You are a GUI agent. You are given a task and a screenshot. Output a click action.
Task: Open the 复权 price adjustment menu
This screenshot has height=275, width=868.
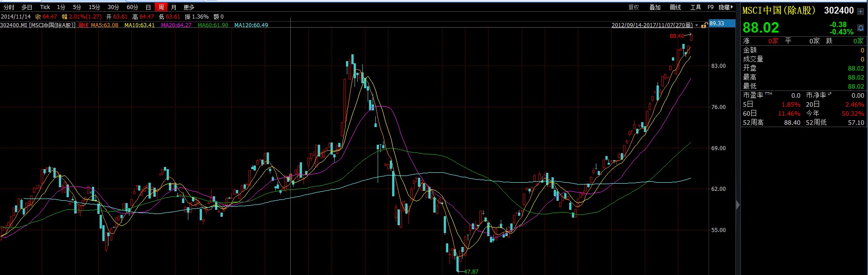coord(634,7)
